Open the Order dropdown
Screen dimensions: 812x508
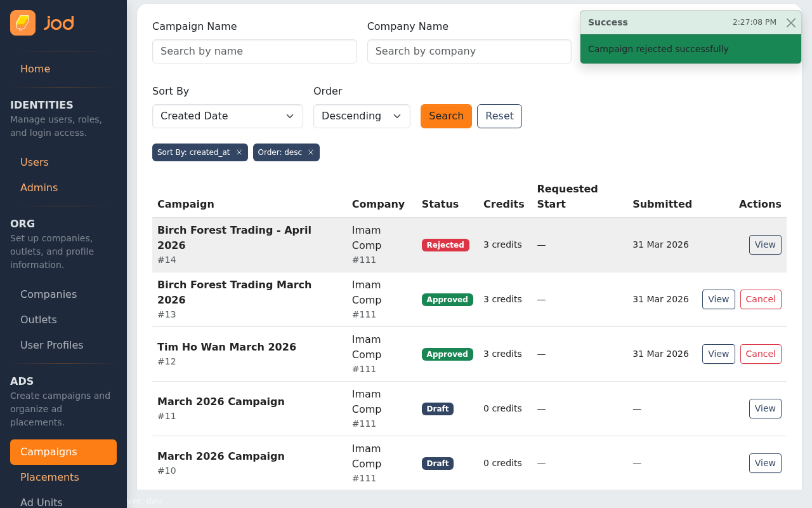[x=362, y=116]
